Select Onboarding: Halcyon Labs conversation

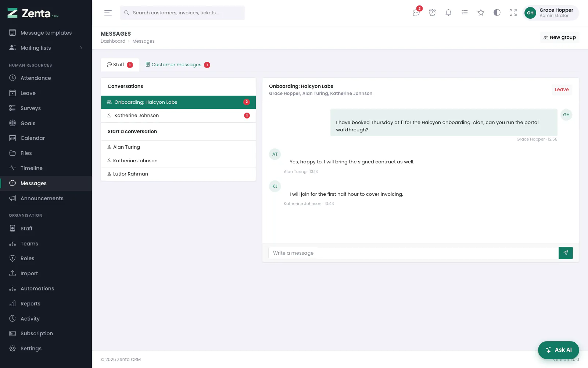pyautogui.click(x=178, y=102)
